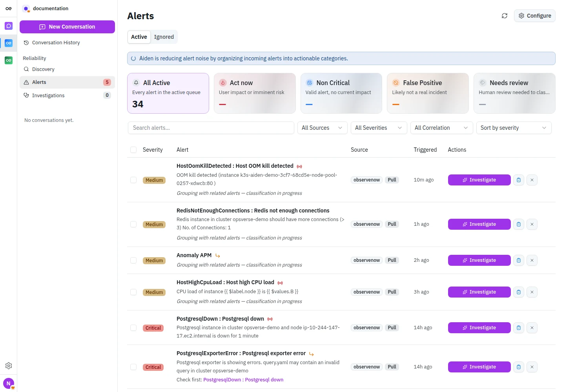Select the False Positive category card
565x392 pixels.
tap(428, 93)
